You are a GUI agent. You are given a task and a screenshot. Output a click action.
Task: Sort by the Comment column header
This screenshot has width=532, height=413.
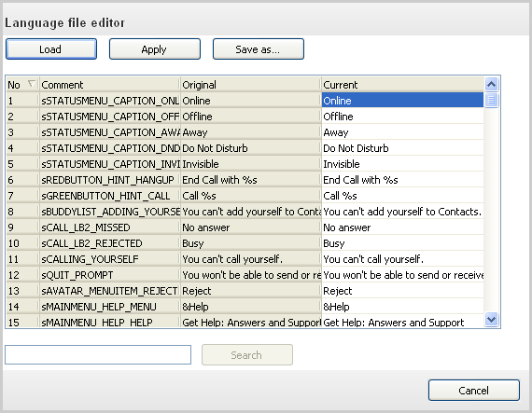click(x=110, y=84)
